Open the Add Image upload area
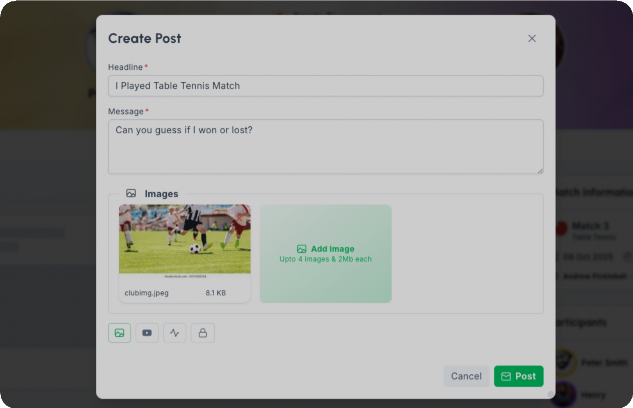This screenshot has height=408, width=633. point(326,254)
